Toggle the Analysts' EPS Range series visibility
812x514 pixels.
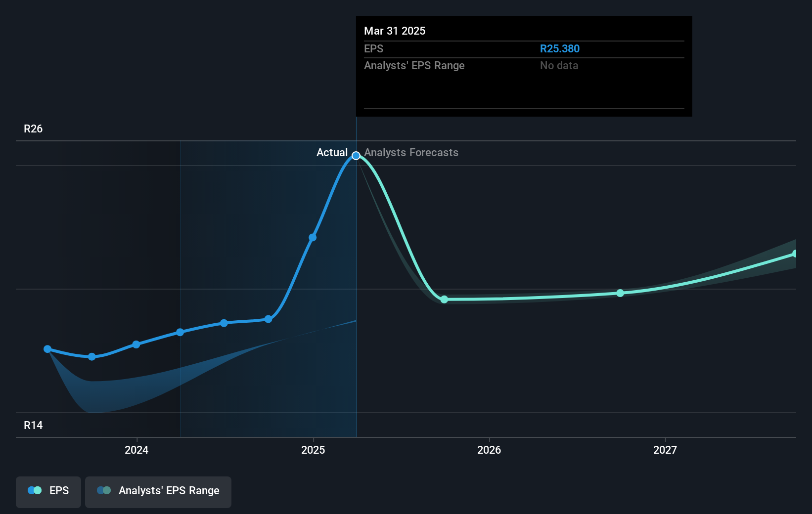[x=158, y=491]
